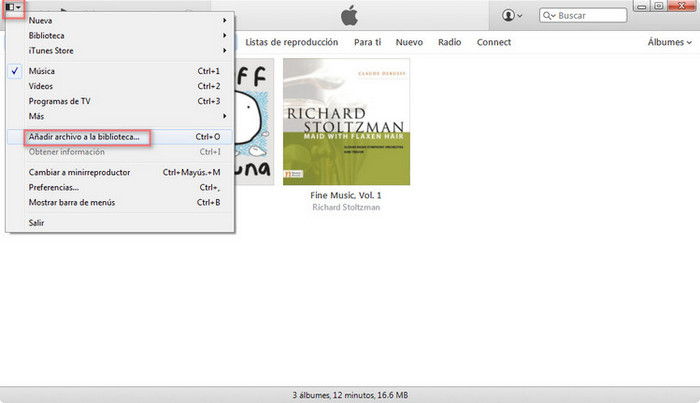
Task: Open the iTunes window menu icon
Action: click(x=13, y=8)
